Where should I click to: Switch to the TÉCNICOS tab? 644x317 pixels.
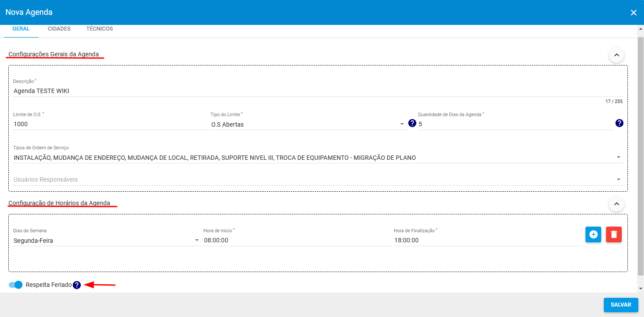pyautogui.click(x=100, y=29)
